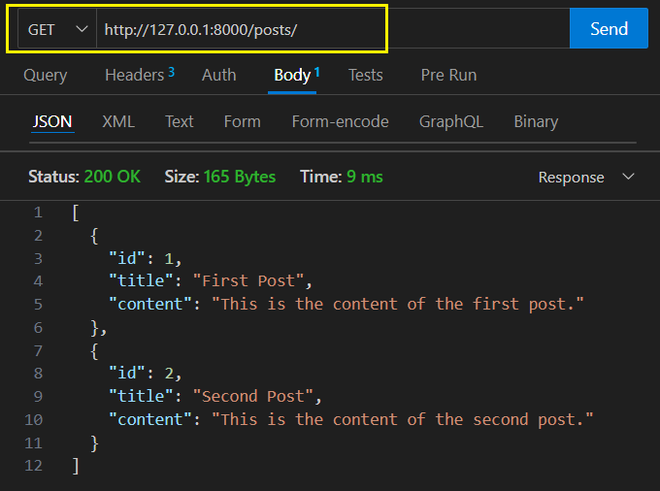This screenshot has width=660, height=491.
Task: Choose XML body type
Action: tap(118, 121)
